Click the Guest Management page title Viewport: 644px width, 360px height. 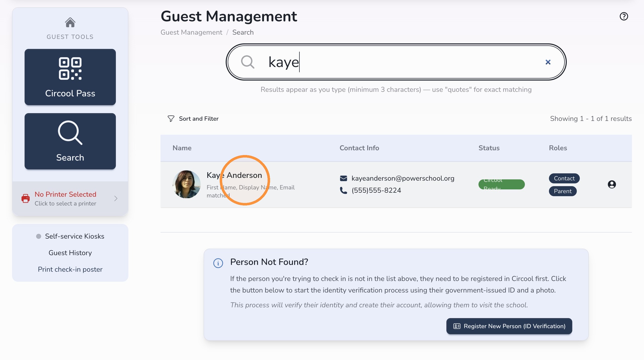229,17
